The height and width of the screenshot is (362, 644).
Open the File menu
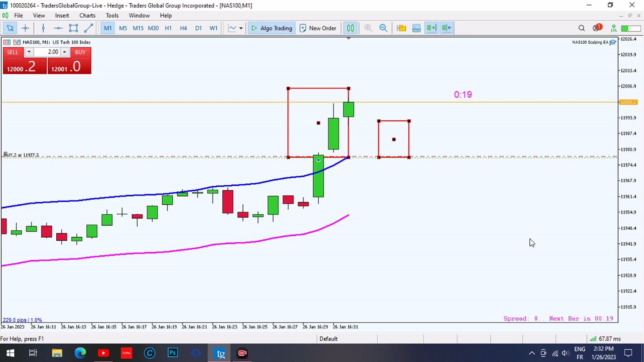(18, 15)
